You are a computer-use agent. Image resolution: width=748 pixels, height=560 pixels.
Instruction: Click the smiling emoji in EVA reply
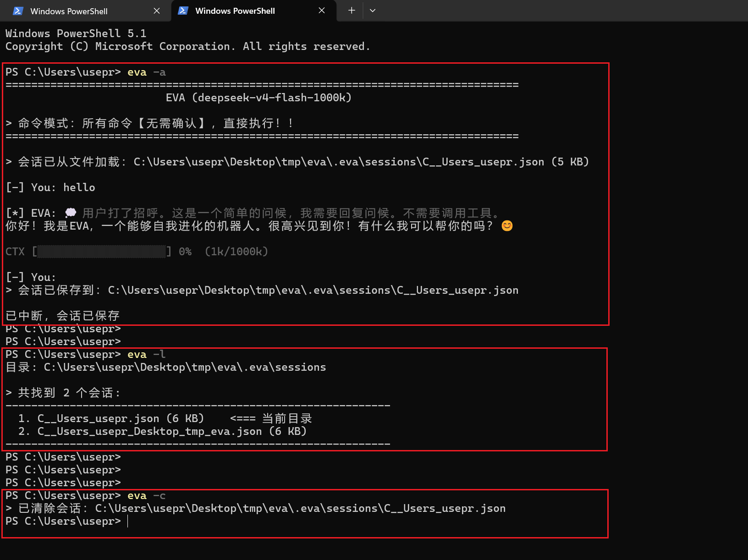507,226
